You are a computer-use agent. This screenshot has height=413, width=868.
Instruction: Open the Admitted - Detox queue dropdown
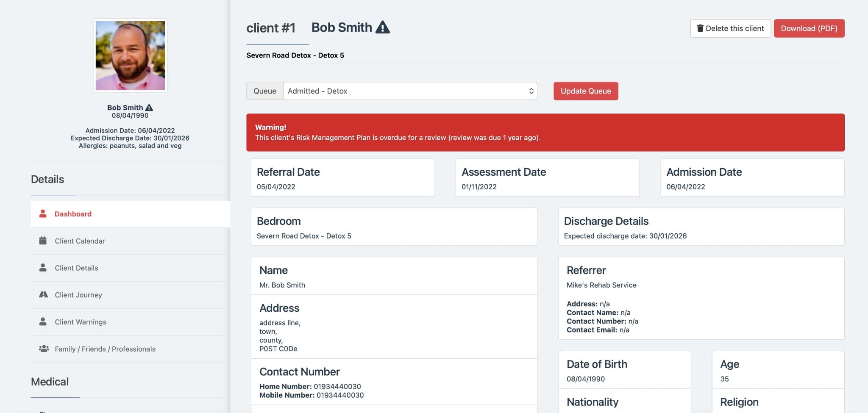pos(409,91)
